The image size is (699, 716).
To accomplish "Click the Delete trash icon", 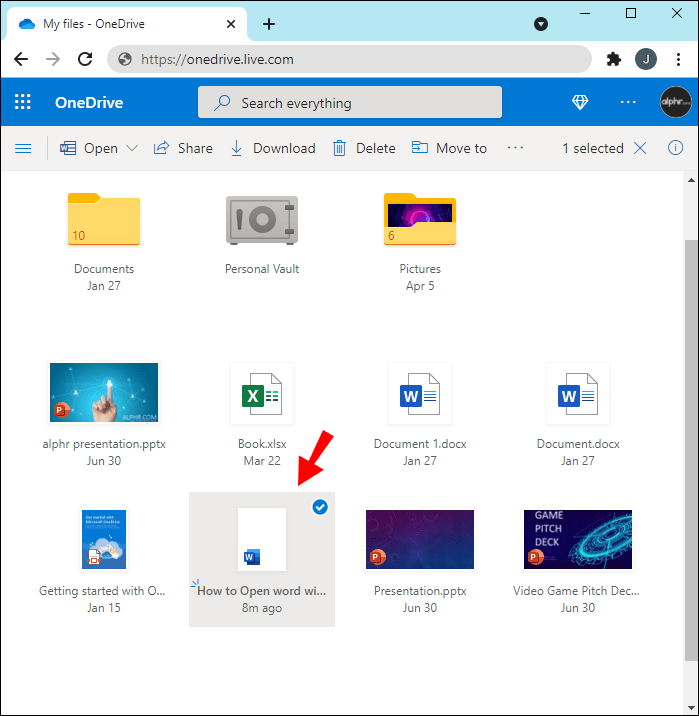I will point(339,148).
